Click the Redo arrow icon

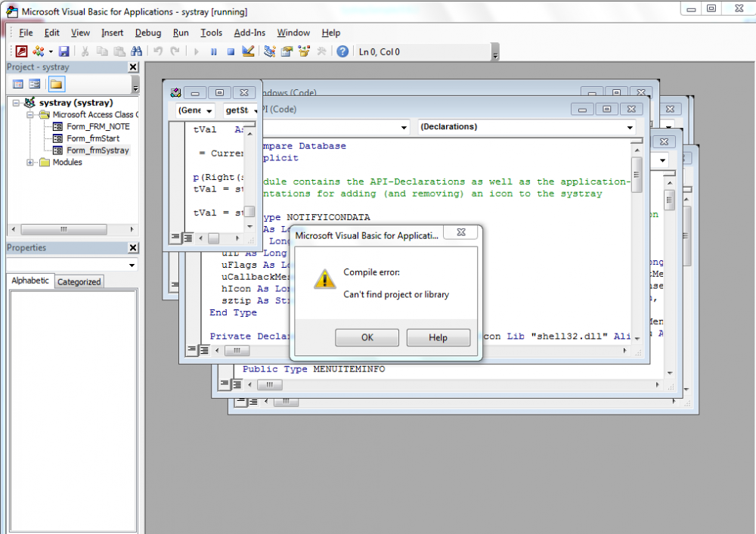point(175,51)
